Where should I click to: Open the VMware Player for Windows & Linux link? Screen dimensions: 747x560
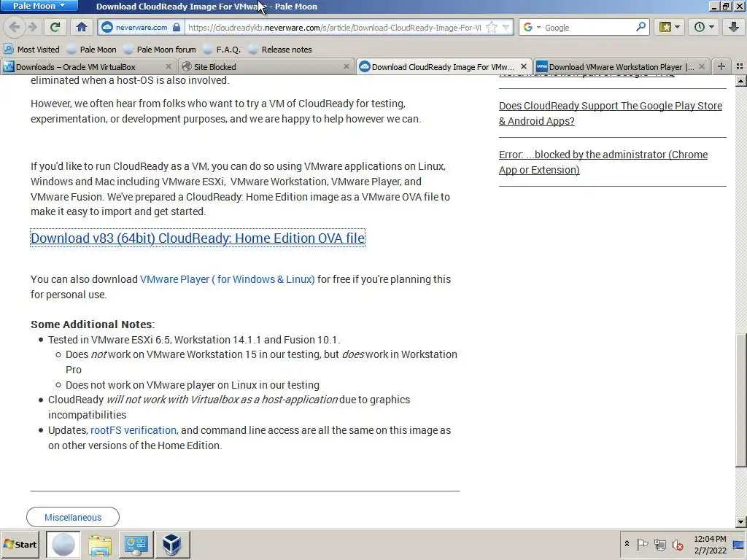[228, 279]
